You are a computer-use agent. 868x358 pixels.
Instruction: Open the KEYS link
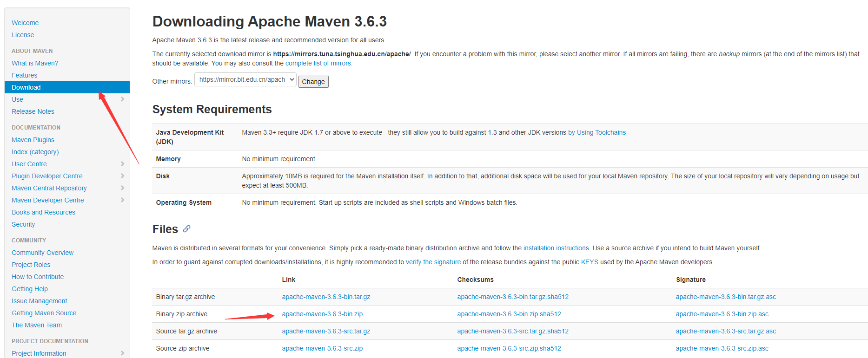point(590,262)
